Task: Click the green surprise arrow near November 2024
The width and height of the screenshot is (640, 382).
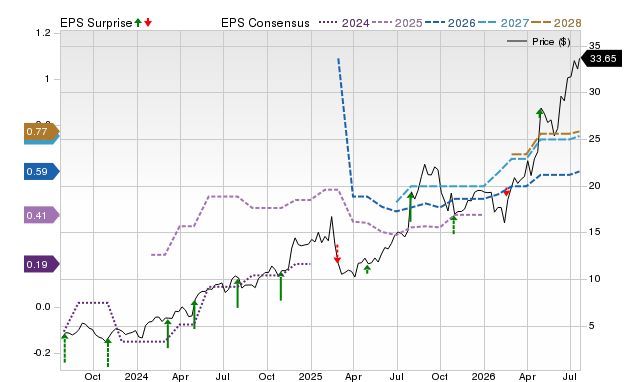Action: pyautogui.click(x=281, y=286)
